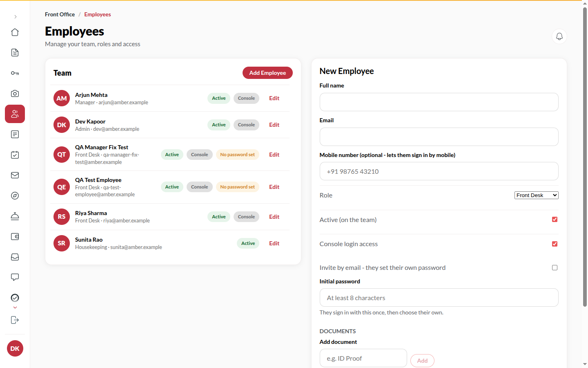Image resolution: width=588 pixels, height=368 pixels.
Task: Click into the Full name field
Action: coord(439,102)
